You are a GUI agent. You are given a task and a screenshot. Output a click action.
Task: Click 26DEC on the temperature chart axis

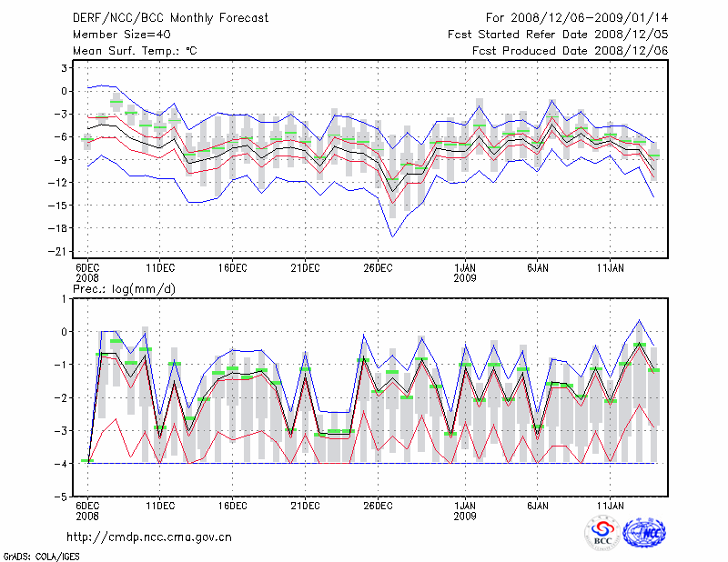coord(378,268)
